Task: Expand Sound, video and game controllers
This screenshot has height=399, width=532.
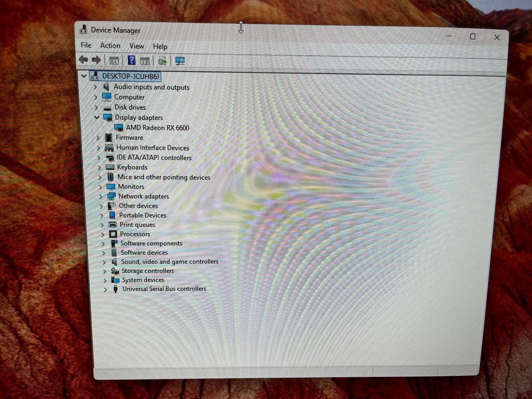Action: point(104,262)
